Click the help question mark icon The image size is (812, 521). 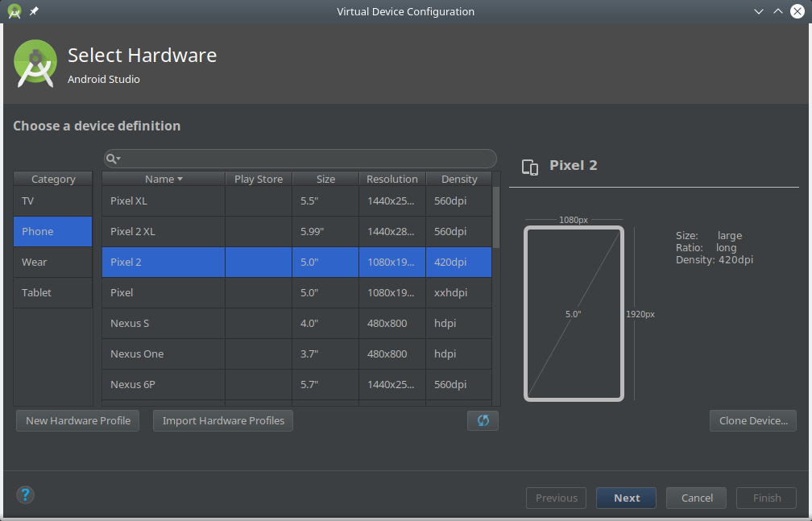pos(25,494)
